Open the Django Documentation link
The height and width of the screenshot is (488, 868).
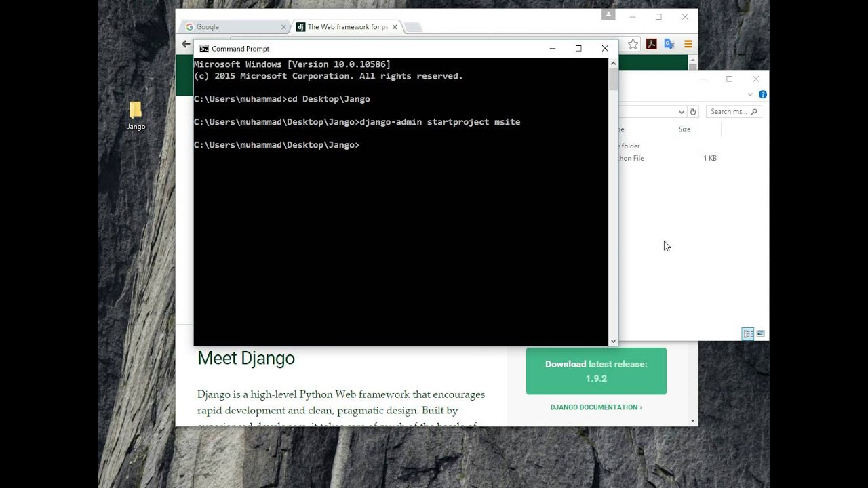[596, 407]
